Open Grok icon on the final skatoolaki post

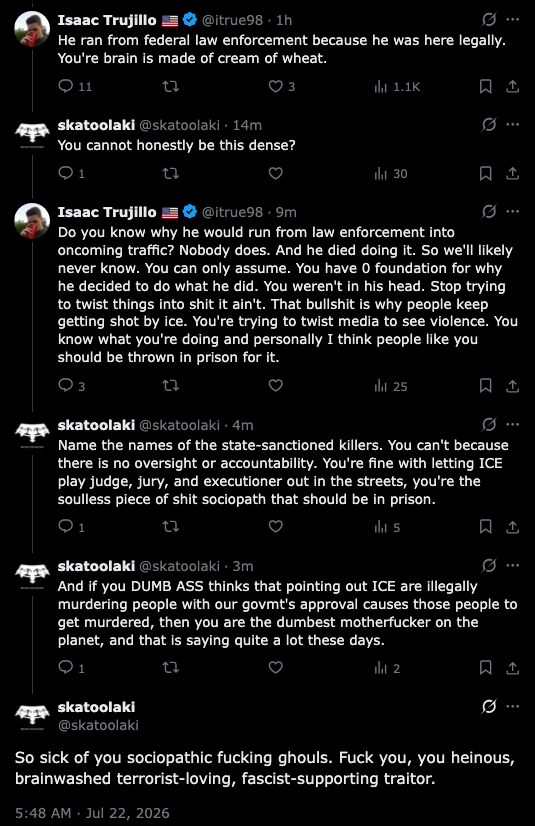(489, 706)
